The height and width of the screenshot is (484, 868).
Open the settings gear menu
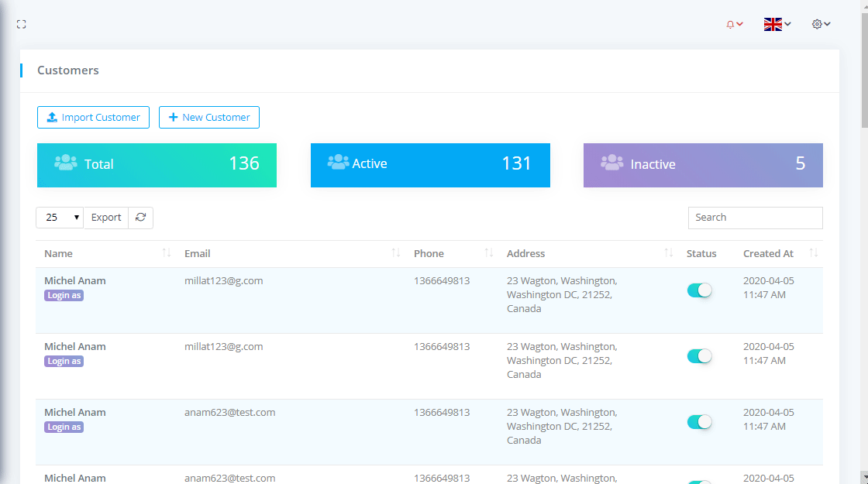821,25
